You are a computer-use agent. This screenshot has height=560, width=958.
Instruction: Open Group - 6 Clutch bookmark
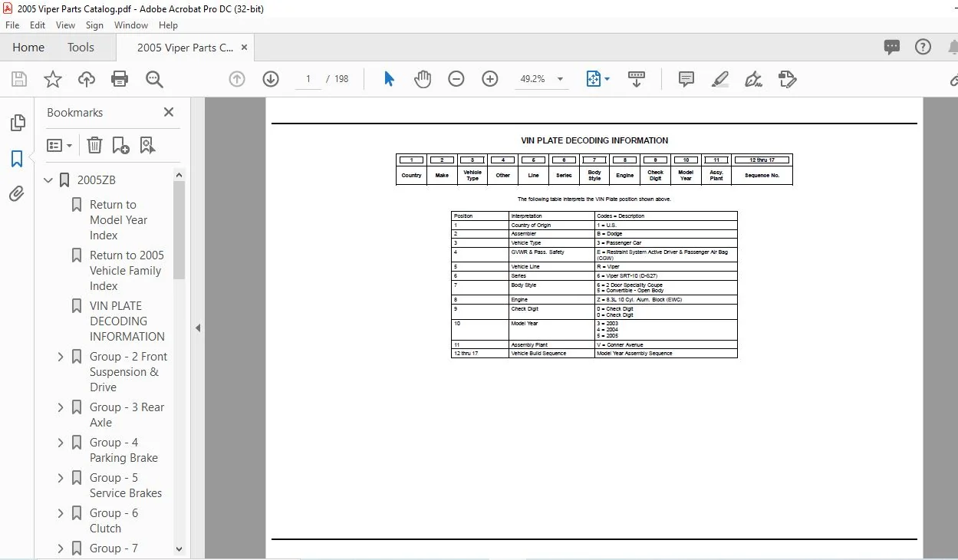[114, 521]
